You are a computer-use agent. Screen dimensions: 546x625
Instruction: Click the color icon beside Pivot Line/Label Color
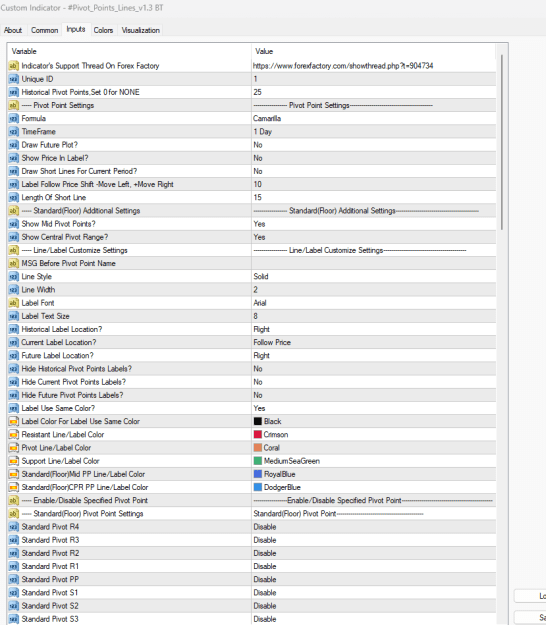click(14, 448)
